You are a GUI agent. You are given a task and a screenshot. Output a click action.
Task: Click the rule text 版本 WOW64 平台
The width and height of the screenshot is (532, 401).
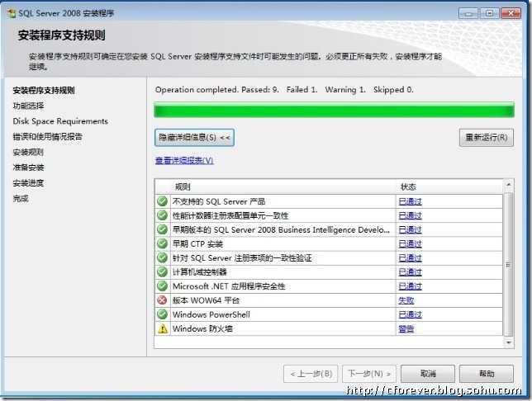(206, 300)
